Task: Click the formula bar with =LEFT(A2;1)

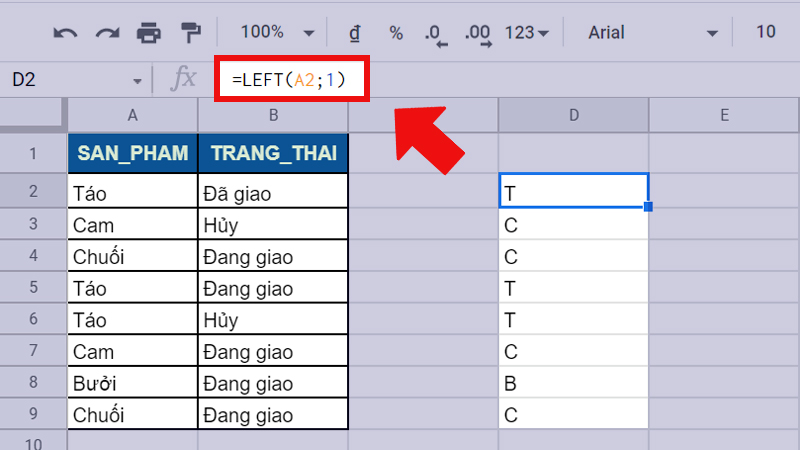Action: tap(291, 79)
